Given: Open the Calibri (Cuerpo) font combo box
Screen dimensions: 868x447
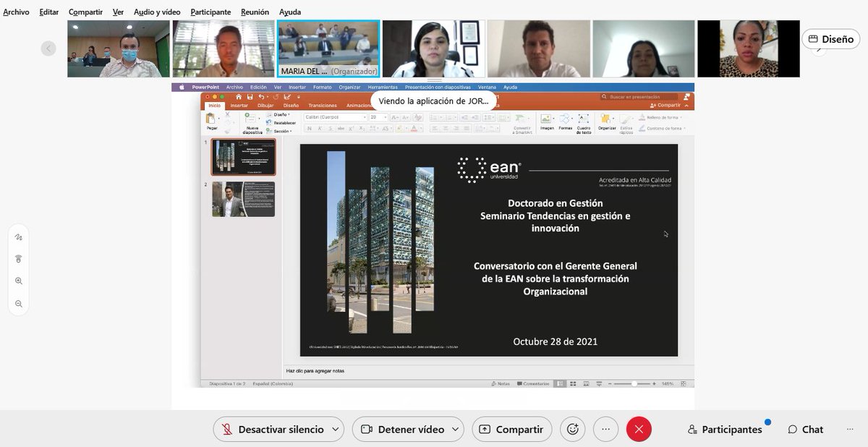Looking at the screenshot, I should (336, 117).
